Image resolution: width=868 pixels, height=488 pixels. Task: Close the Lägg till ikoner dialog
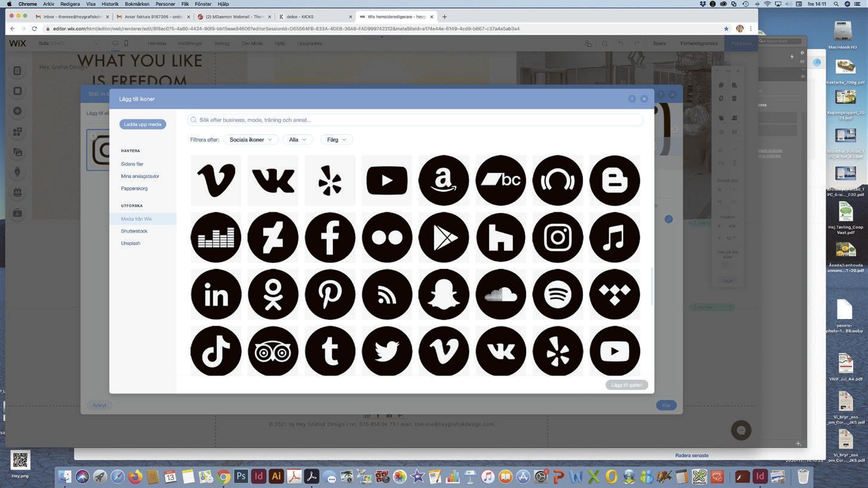tap(644, 99)
